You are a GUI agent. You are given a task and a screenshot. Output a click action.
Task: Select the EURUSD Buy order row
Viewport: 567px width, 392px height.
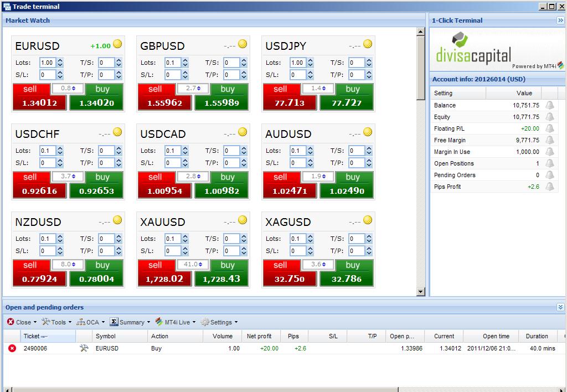(284, 348)
